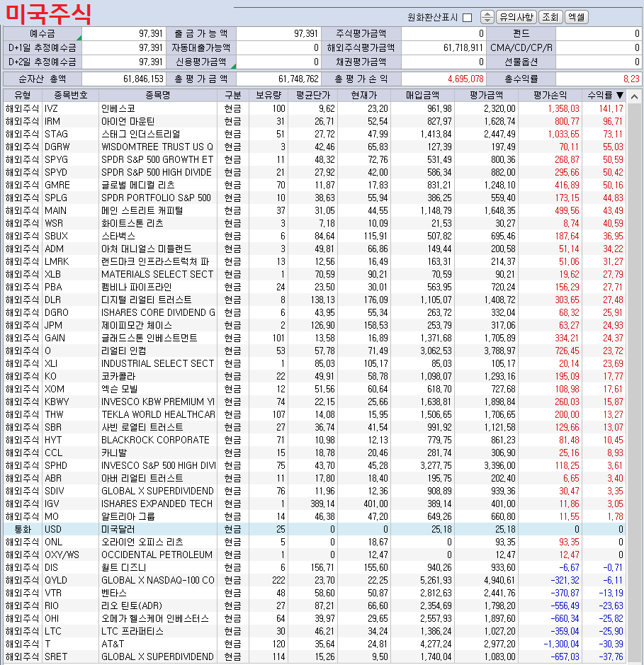
Task: Select the 펨비나 파이프라인 row
Action: 315,287
